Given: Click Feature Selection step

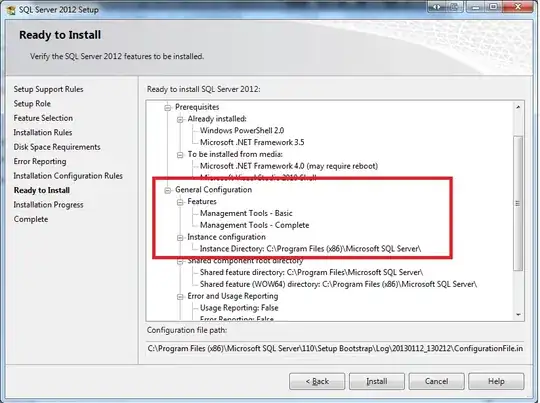Looking at the screenshot, I should click(43, 118).
